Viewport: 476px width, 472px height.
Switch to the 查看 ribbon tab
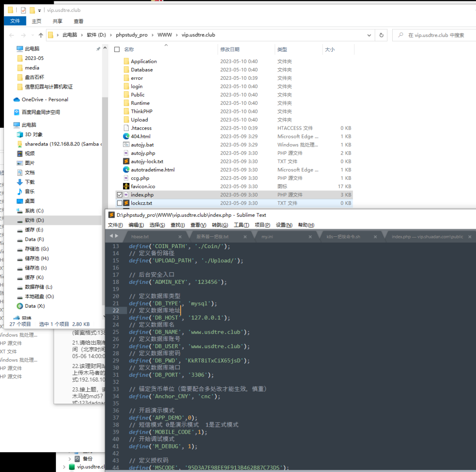78,21
